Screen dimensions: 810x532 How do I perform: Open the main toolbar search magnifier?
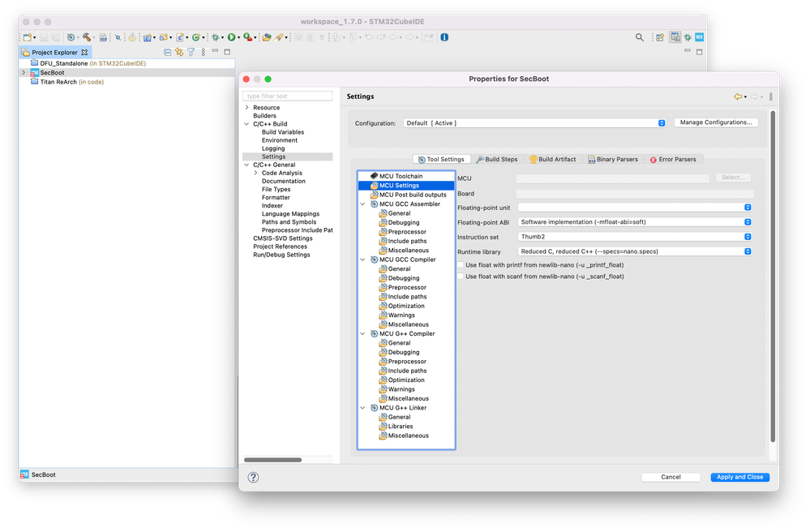click(640, 37)
